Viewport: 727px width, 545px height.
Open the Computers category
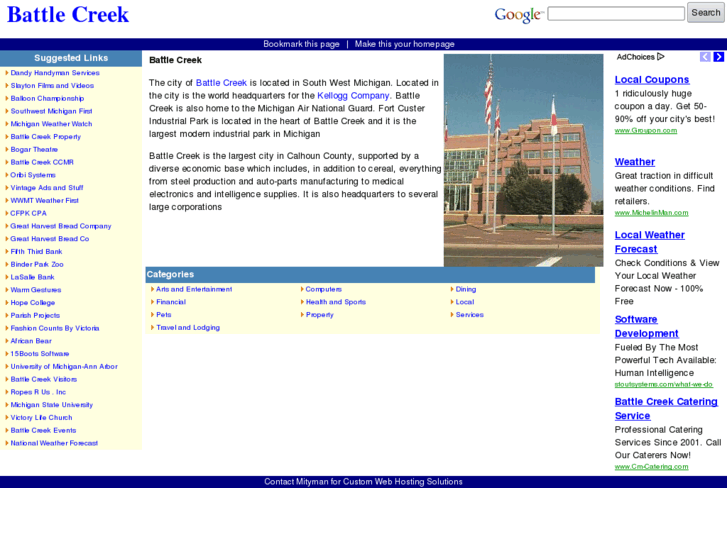pos(324,289)
